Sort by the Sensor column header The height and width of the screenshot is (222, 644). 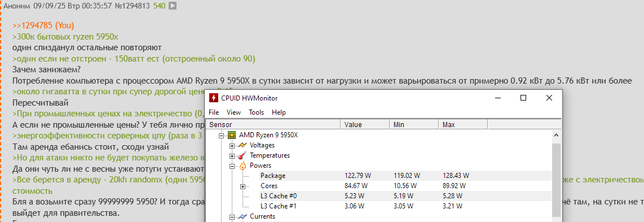(273, 125)
